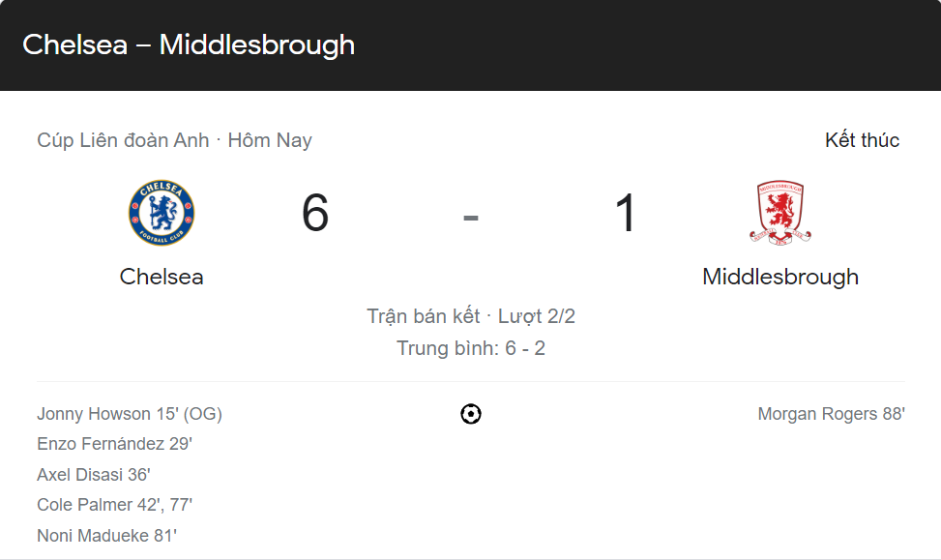Click the Middlesbrough club crest logo
The image size is (941, 560).
780,213
